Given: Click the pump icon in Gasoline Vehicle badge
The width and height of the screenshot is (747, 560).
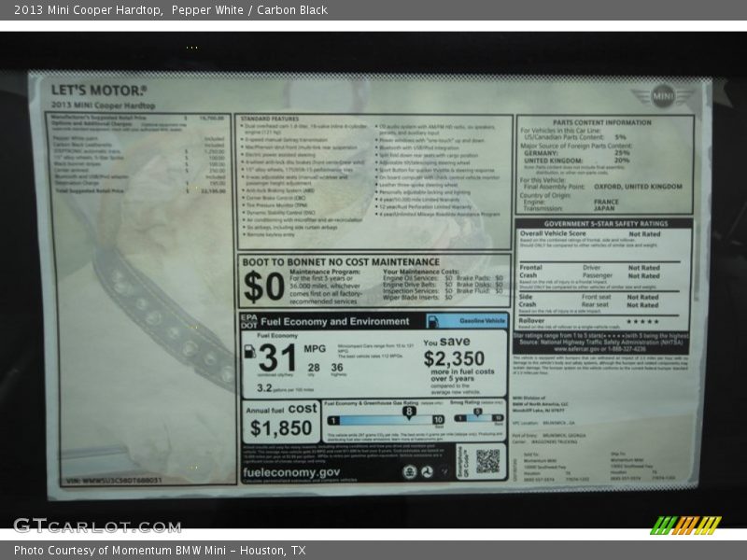Looking at the screenshot, I should [432, 321].
